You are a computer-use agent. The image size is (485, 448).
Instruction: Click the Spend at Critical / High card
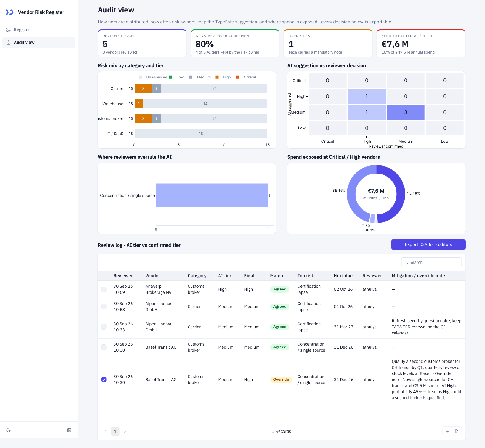pos(421,43)
